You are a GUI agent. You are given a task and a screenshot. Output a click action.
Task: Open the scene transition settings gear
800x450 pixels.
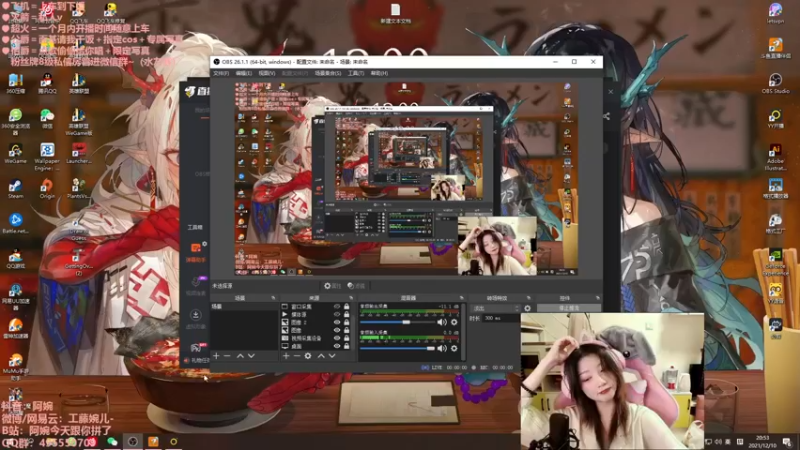[x=528, y=308]
